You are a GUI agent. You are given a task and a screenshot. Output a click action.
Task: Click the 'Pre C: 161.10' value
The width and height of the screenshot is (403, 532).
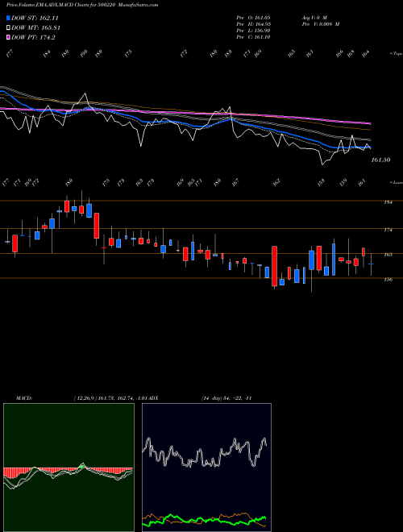[253, 37]
